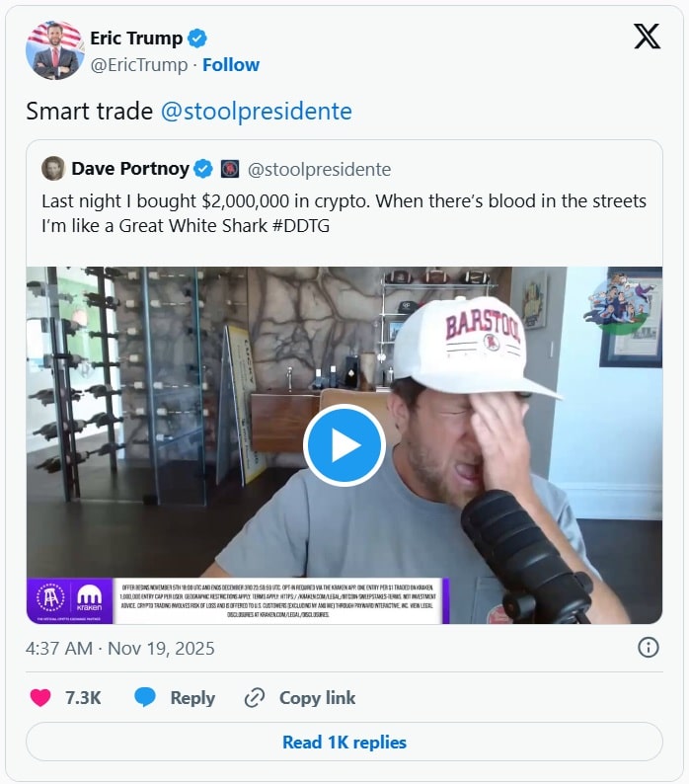Open the @stoolpresidente mention link
Screen dimensions: 689x784
(256, 112)
